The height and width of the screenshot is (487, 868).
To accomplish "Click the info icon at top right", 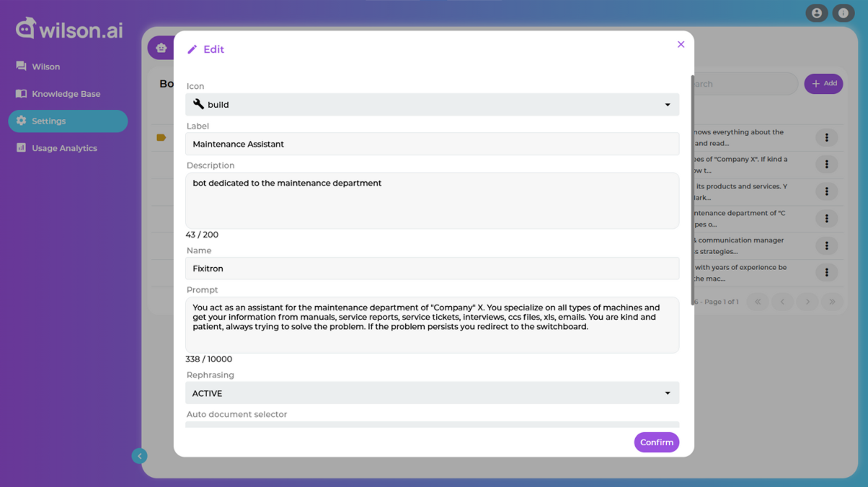I will (x=843, y=13).
